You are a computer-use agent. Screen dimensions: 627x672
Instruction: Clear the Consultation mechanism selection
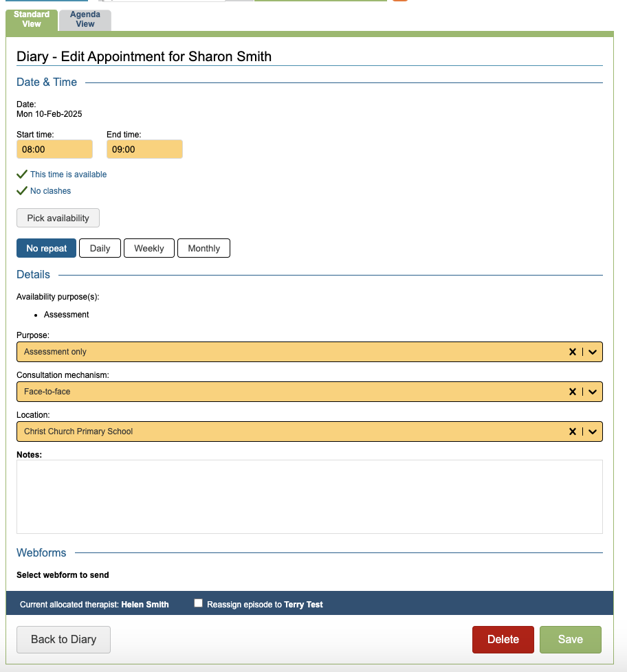pos(572,392)
